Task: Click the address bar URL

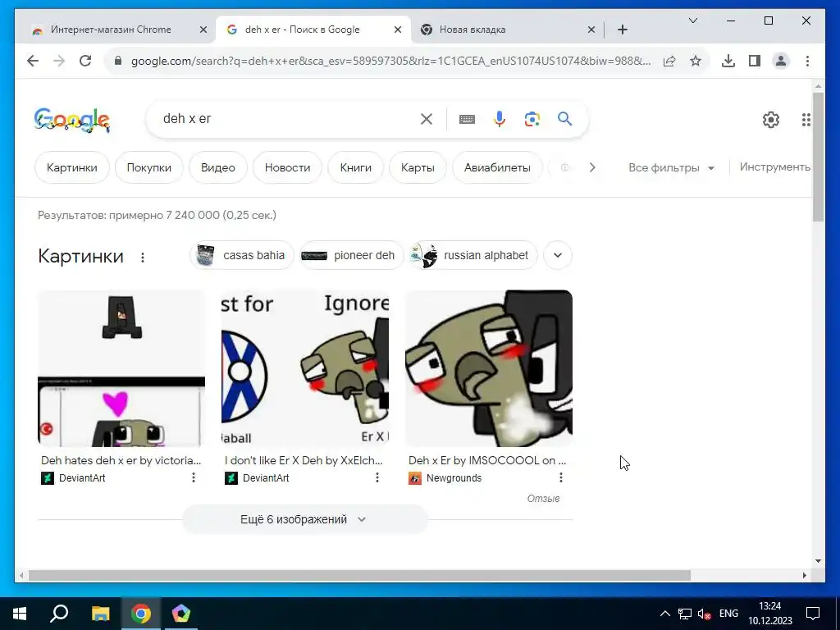Action: tap(391, 61)
